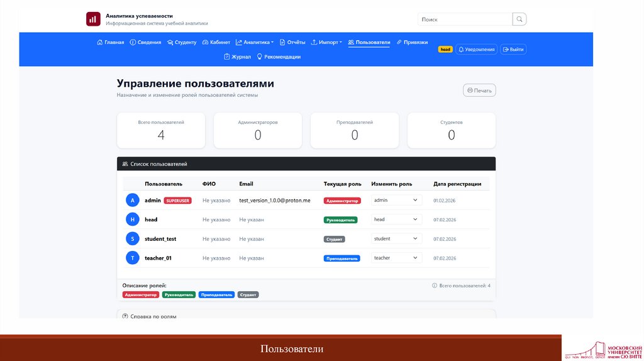
Task: Click the Администратор badge in admin row
Action: coord(342,201)
